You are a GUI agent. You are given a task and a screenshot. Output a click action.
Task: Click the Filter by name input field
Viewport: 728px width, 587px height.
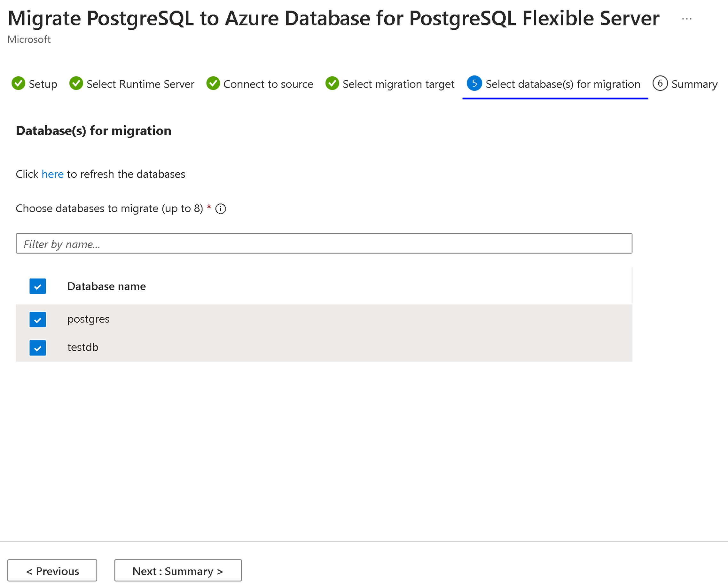(x=324, y=244)
